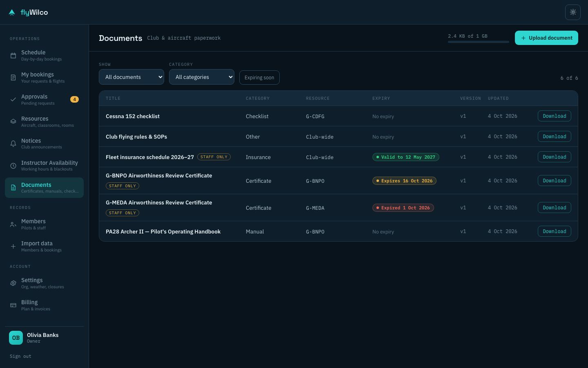588x368 pixels.
Task: Click the Updated column header
Action: (x=498, y=99)
